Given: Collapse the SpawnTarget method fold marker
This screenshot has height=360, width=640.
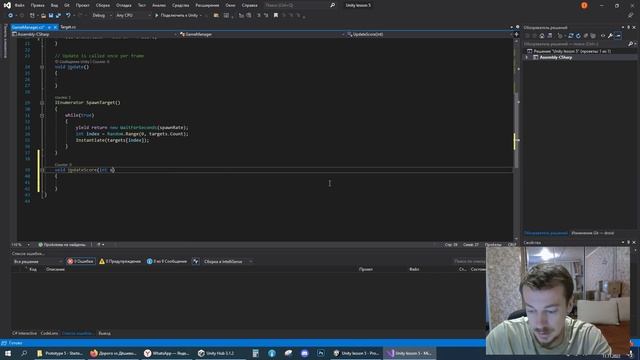Looking at the screenshot, I should click(x=42, y=103).
